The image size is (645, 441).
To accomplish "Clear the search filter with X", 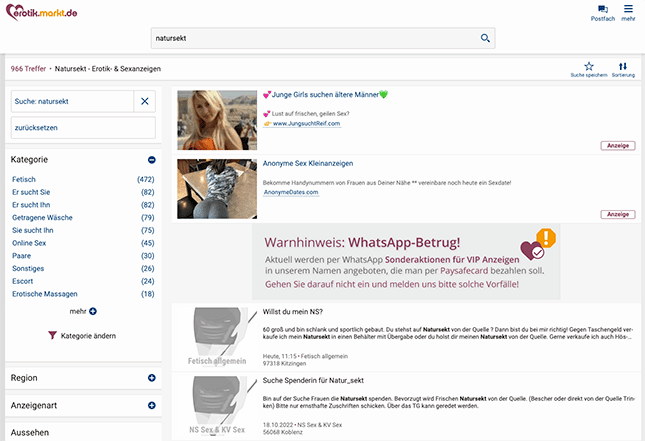I will tap(145, 101).
